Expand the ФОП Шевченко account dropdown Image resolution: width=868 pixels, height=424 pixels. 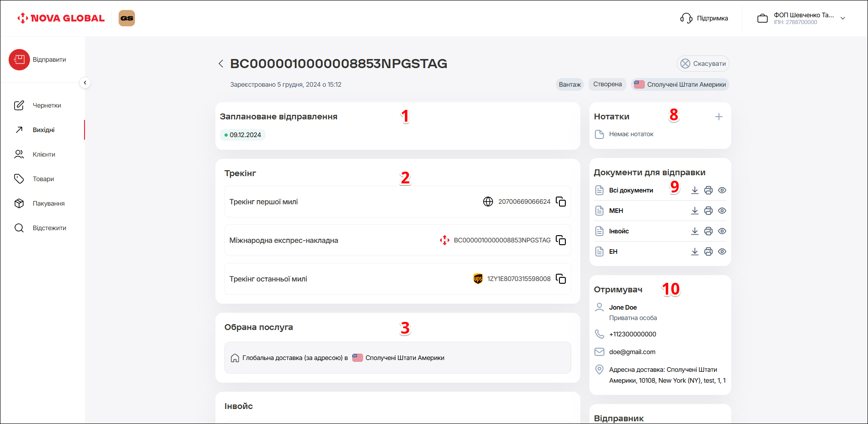[843, 18]
